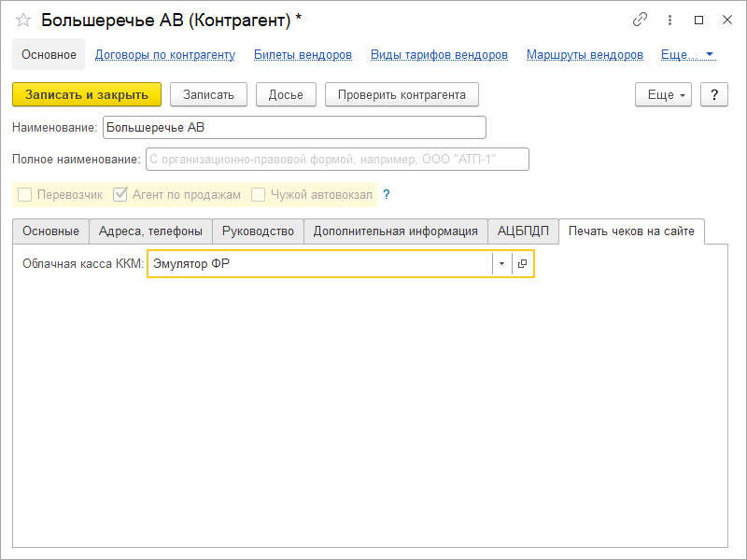747x560 pixels.
Task: Open the three-dot window options menu
Action: click(669, 20)
